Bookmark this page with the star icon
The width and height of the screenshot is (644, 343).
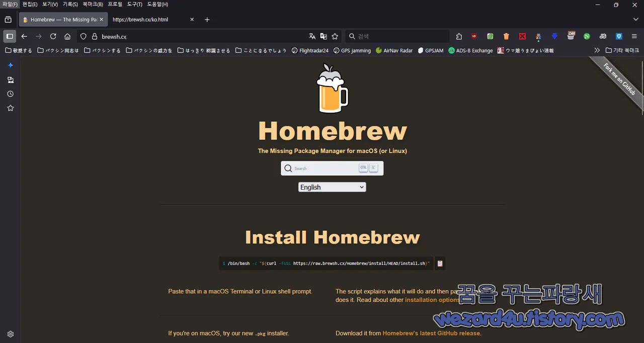coord(334,36)
